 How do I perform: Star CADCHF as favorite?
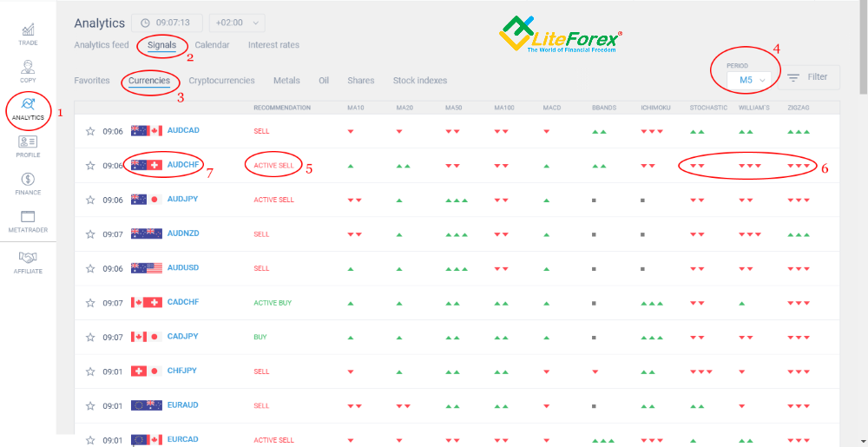click(x=90, y=303)
